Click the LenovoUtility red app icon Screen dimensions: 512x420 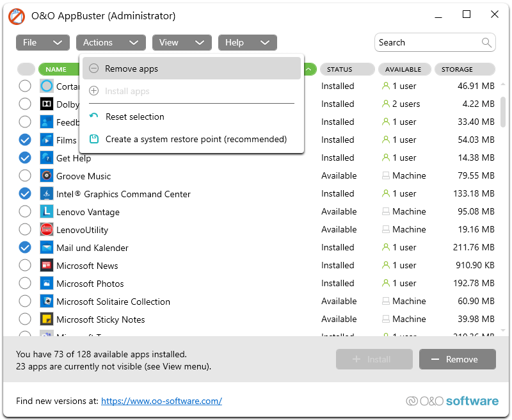pos(47,230)
